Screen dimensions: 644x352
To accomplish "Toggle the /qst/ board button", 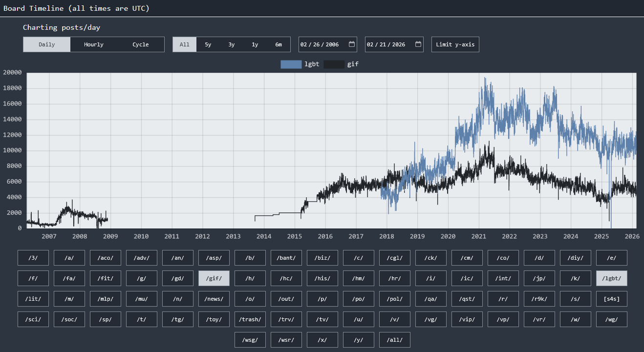I will point(467,299).
